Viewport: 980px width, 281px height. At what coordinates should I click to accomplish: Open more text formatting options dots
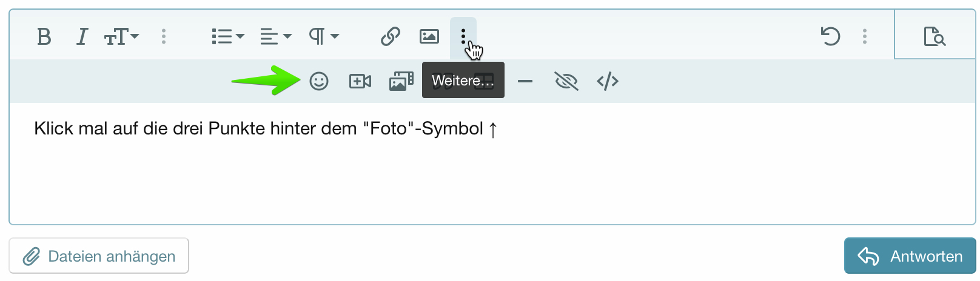coord(164,37)
